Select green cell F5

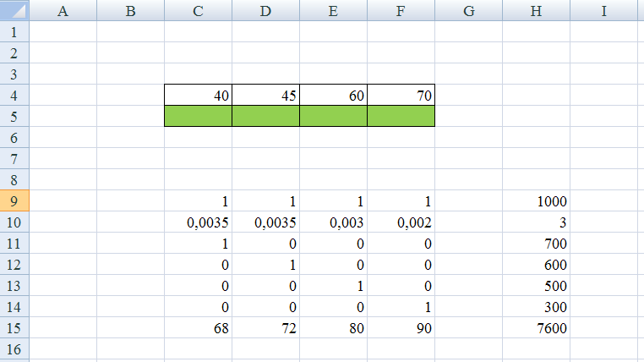[x=401, y=116]
